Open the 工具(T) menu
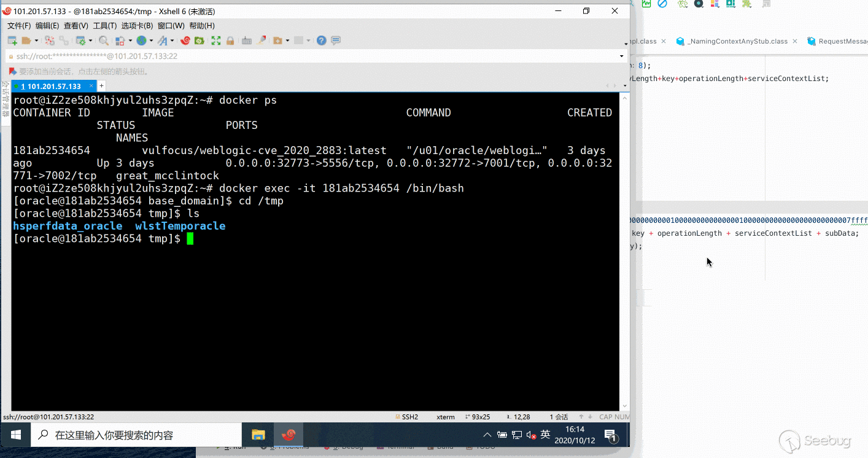868x458 pixels. 105,26
